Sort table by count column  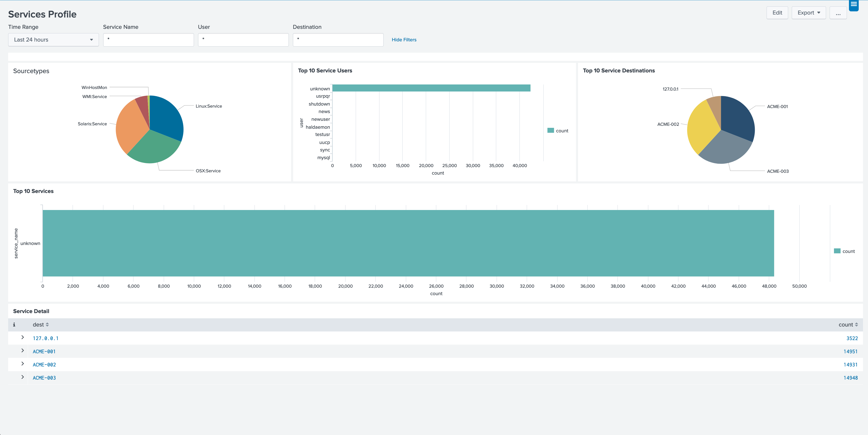point(848,325)
